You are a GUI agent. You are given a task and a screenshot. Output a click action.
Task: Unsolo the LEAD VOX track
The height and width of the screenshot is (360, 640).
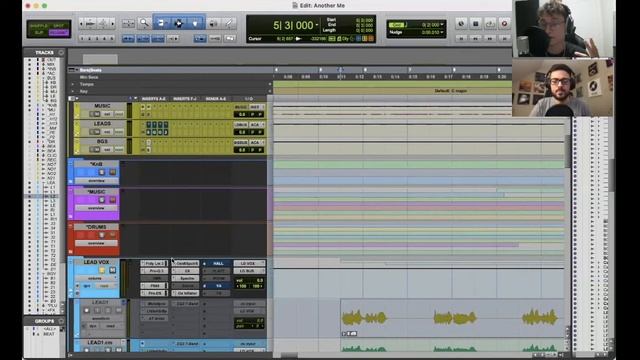102,270
